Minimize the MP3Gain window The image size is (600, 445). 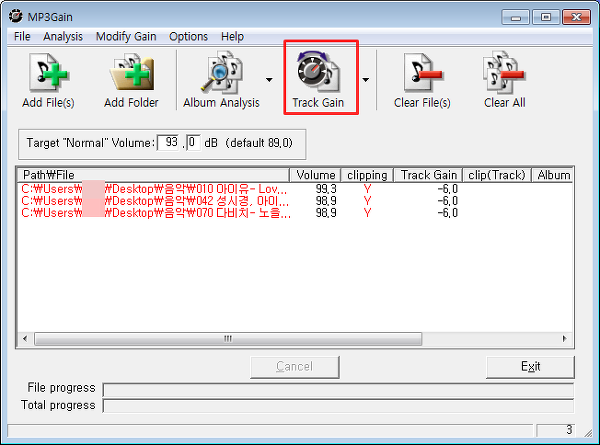pos(515,18)
